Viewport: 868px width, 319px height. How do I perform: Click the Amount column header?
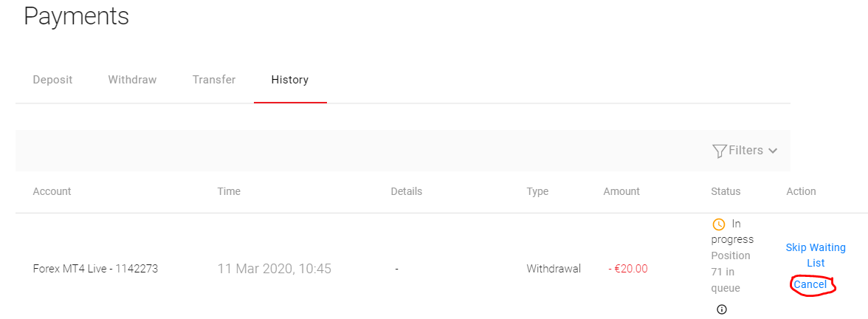pyautogui.click(x=621, y=191)
